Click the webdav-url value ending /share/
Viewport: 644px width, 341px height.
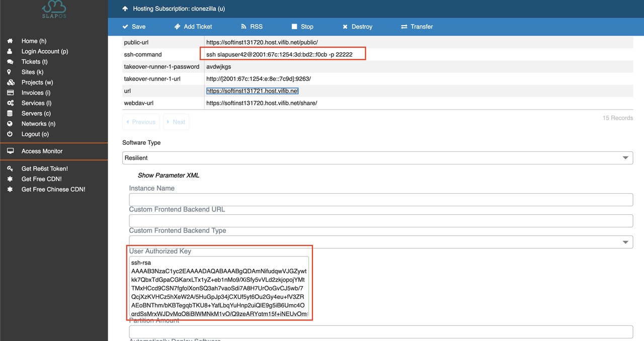click(x=262, y=103)
